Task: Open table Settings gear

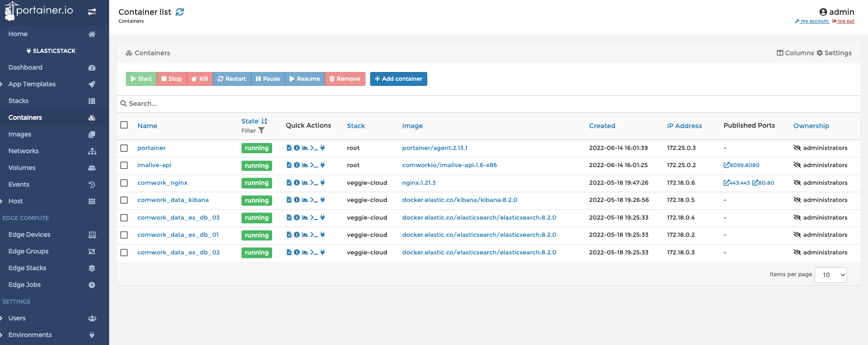Action: pos(834,53)
